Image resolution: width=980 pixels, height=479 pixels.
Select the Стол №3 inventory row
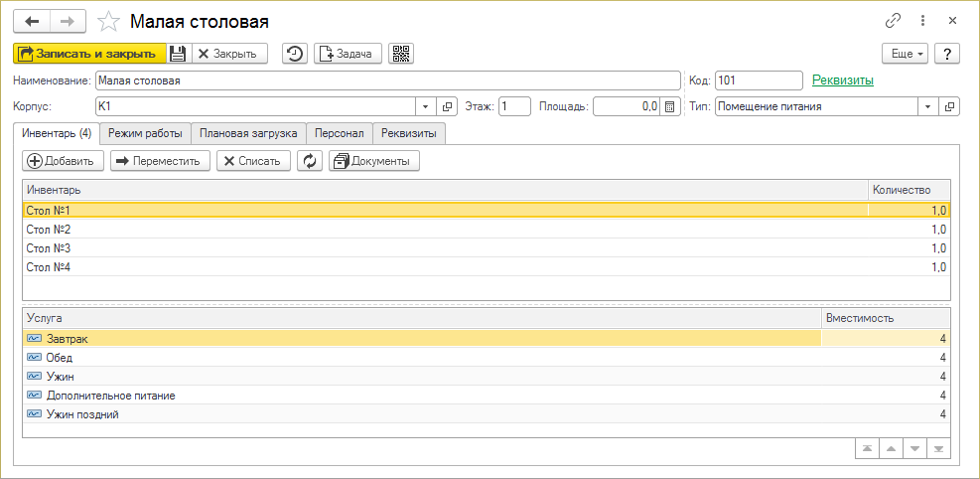(x=487, y=248)
